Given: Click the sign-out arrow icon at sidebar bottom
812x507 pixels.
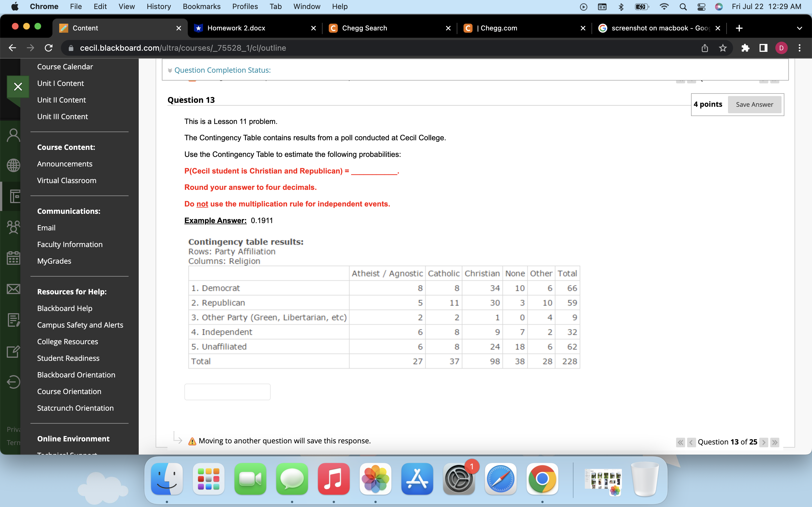Looking at the screenshot, I should (13, 382).
